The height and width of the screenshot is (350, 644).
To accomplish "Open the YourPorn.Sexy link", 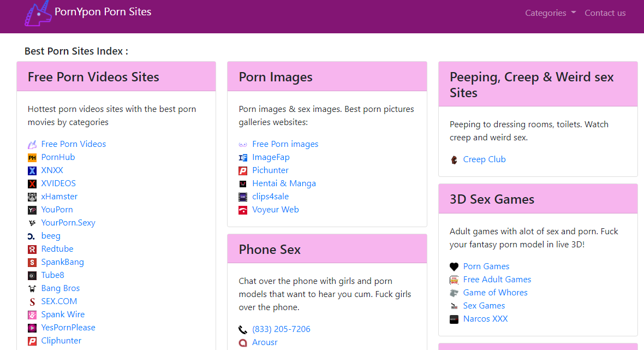I will (68, 223).
